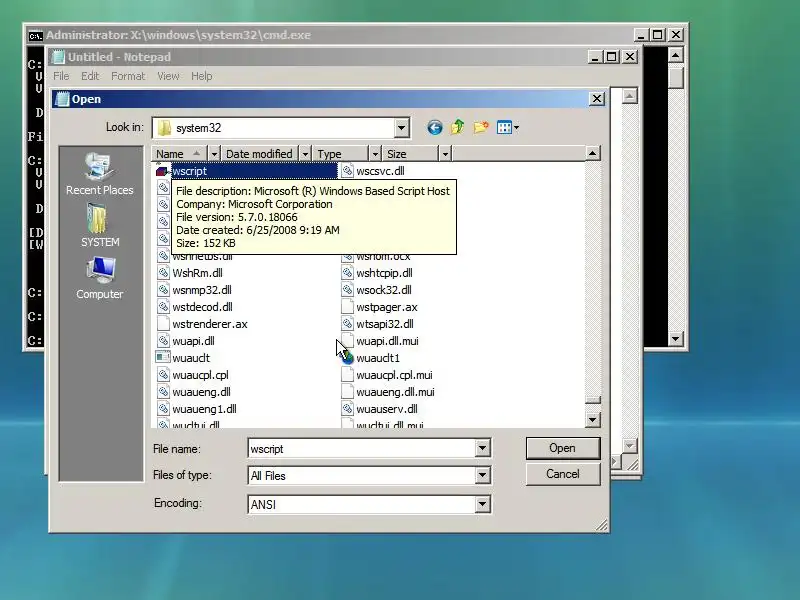Open Recent Places in sidebar
The image size is (800, 600).
[99, 174]
